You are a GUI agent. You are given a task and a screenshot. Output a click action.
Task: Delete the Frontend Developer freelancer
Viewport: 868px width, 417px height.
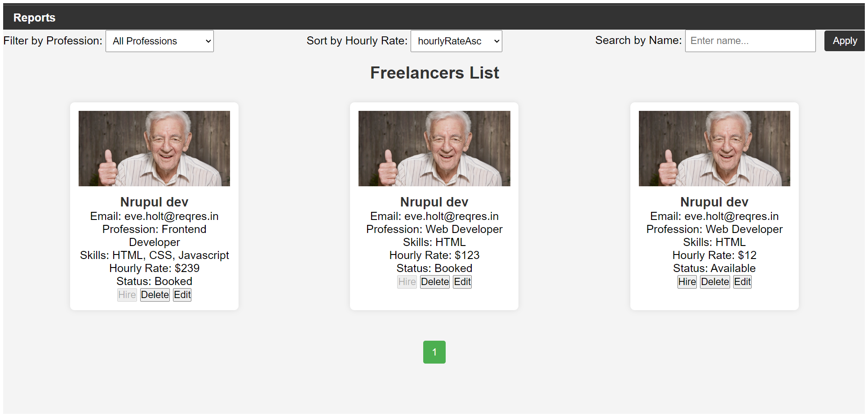[x=155, y=295]
